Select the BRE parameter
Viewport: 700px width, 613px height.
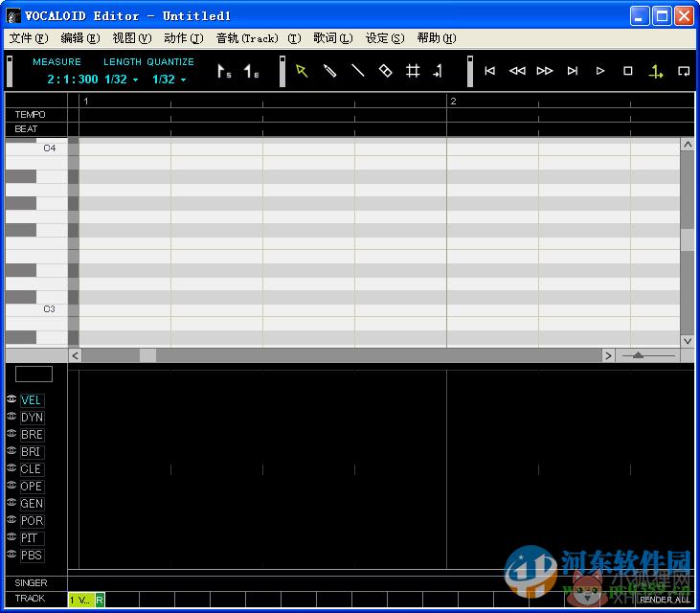tap(33, 435)
